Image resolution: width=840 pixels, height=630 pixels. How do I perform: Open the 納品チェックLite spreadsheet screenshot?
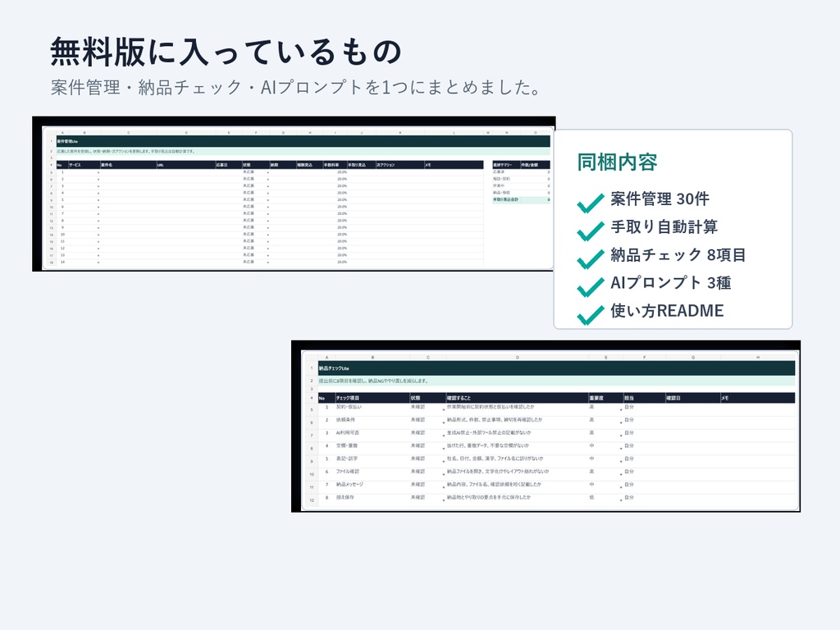point(546,427)
